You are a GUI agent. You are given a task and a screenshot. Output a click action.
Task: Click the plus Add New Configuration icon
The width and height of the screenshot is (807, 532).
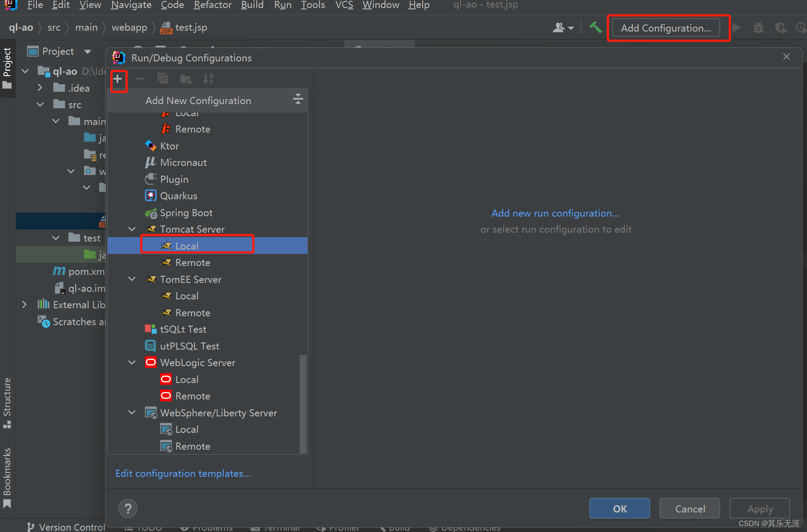click(x=117, y=79)
